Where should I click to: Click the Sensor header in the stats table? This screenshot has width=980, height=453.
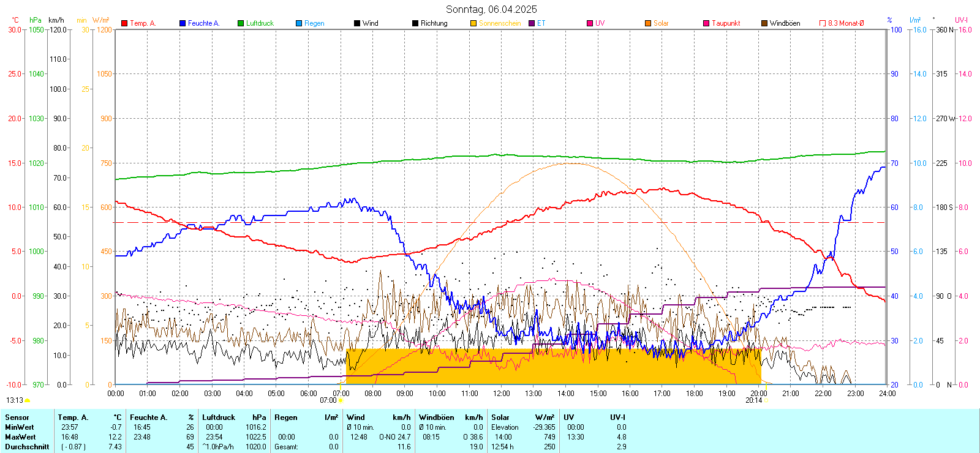tap(17, 417)
